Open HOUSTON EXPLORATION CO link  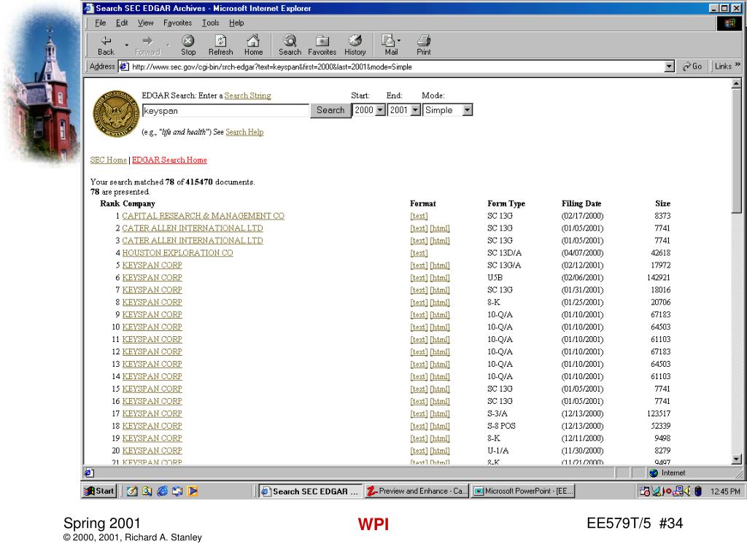pos(178,253)
